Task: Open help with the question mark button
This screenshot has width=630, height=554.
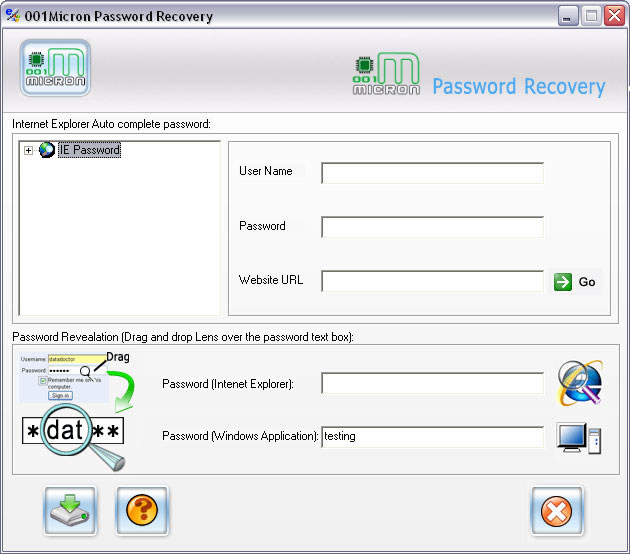Action: 142,511
